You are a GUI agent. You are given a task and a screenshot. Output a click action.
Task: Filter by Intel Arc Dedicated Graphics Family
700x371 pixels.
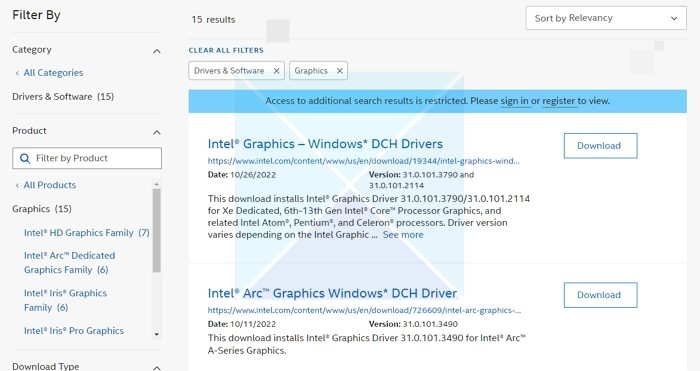pos(70,263)
